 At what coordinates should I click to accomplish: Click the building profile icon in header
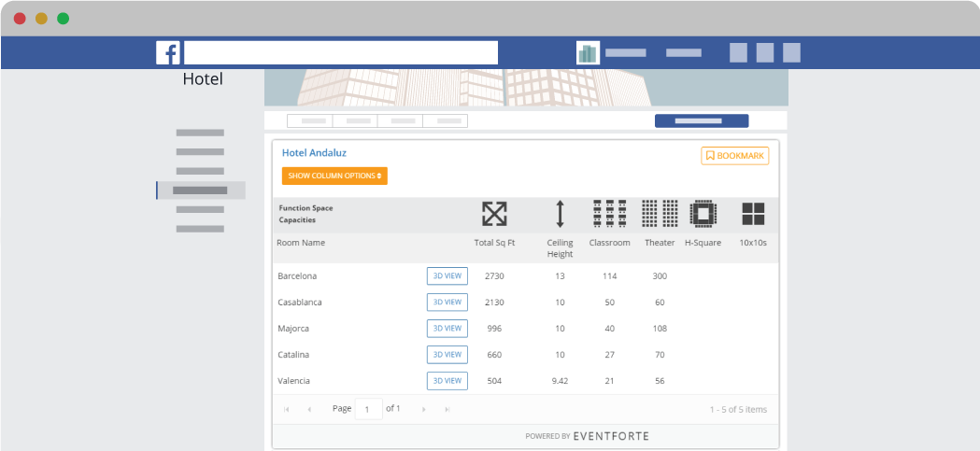pyautogui.click(x=588, y=53)
